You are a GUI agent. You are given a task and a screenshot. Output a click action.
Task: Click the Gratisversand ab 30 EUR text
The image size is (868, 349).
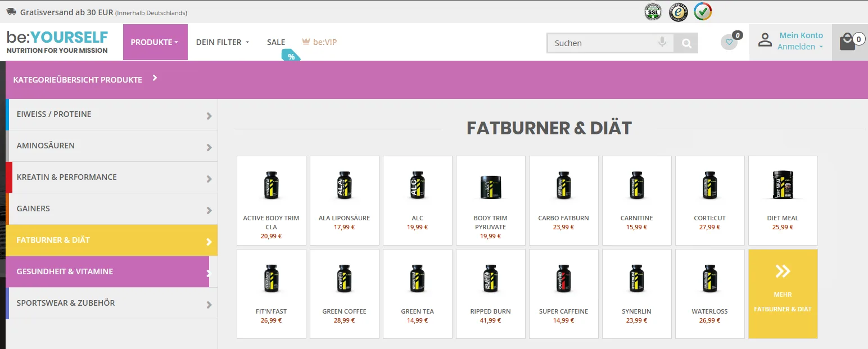[66, 12]
